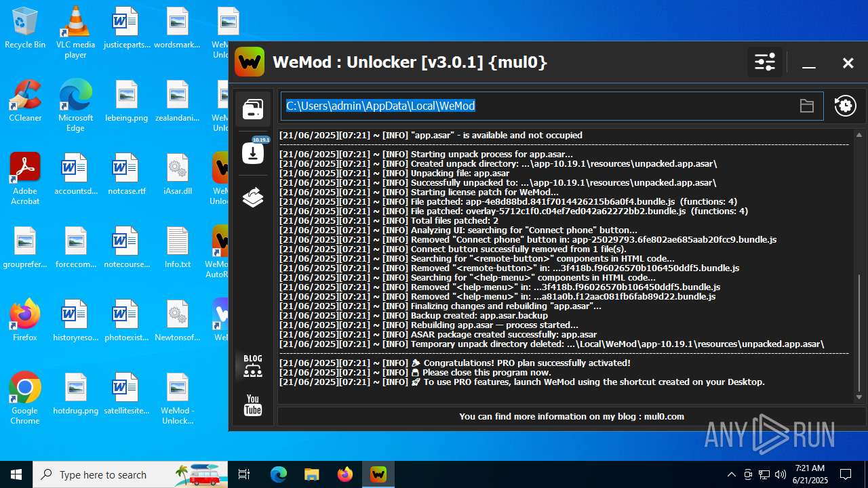Viewport: 868px width, 488px height.
Task: Open the BLOG sidebar icon
Action: 253,365
